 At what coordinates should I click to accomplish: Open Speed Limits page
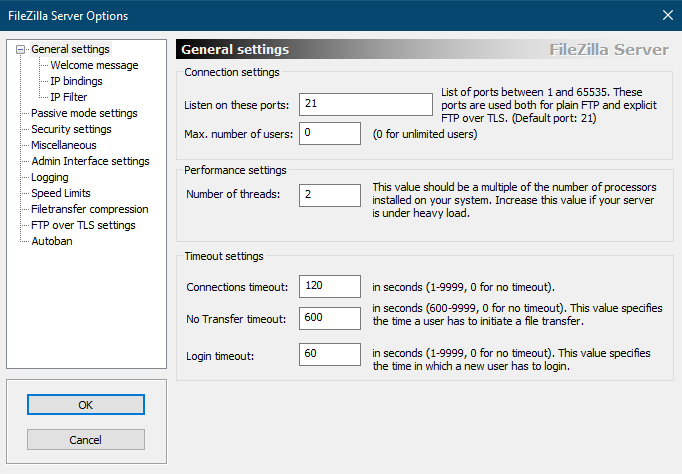click(x=60, y=193)
